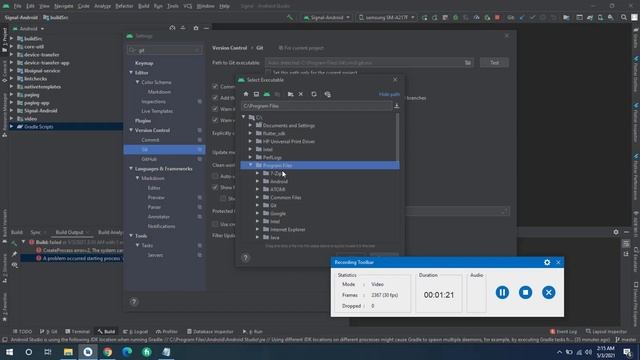Pause the screen recording
The width and height of the screenshot is (640, 360).
pos(502,293)
